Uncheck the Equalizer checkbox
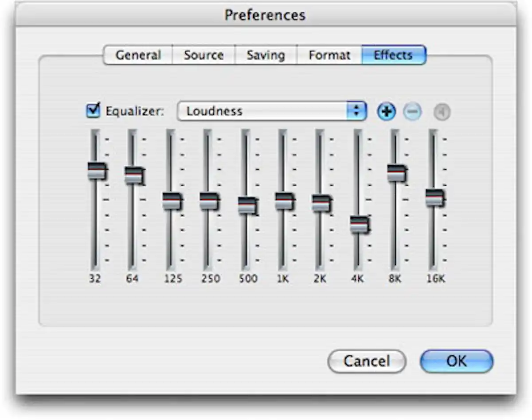532x420 pixels. coord(93,110)
